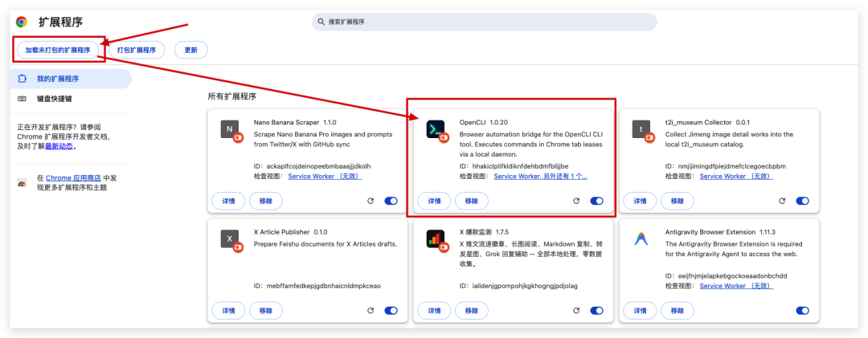The width and height of the screenshot is (868, 338).
Task: Click the X Article Publisher 0.1.0 title
Action: 291,231
